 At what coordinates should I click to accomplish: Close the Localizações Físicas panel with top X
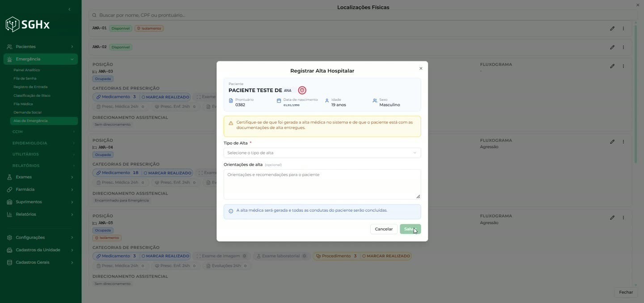[x=638, y=5]
